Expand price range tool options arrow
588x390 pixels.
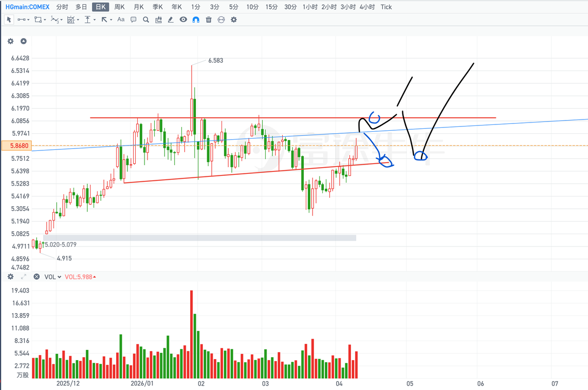[95, 20]
